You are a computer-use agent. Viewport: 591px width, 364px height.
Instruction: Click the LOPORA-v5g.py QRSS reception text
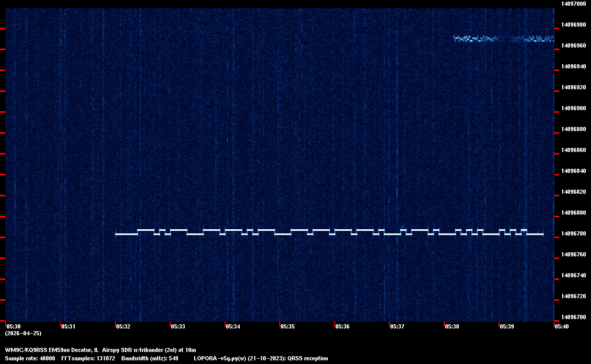point(261,358)
